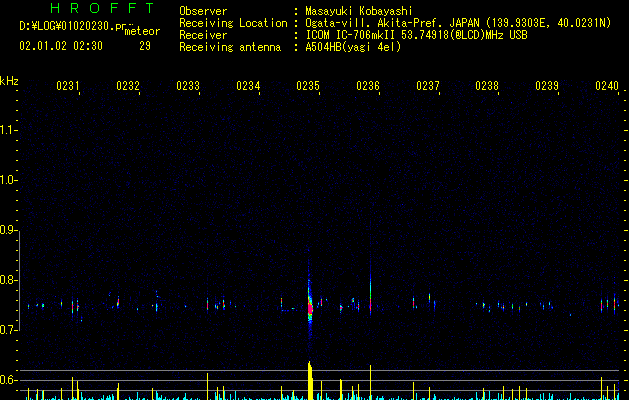Click time marker 0234
The width and height of the screenshot is (629, 400).
coord(248,86)
